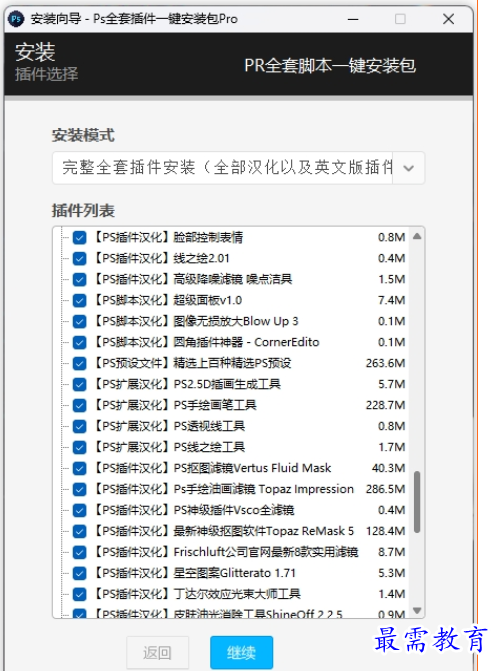Click the 返回 button
This screenshot has height=671, width=496.
[157, 653]
